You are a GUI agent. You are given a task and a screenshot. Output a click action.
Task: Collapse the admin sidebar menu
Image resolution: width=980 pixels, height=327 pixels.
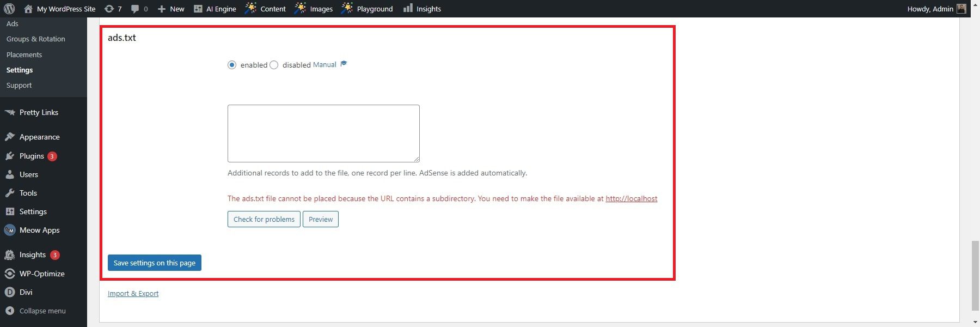[x=42, y=311]
